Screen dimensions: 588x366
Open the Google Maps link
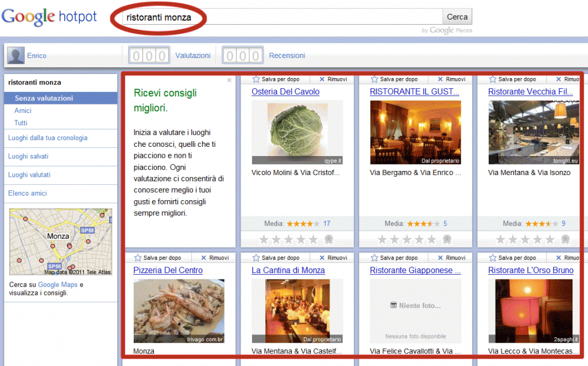[58, 285]
